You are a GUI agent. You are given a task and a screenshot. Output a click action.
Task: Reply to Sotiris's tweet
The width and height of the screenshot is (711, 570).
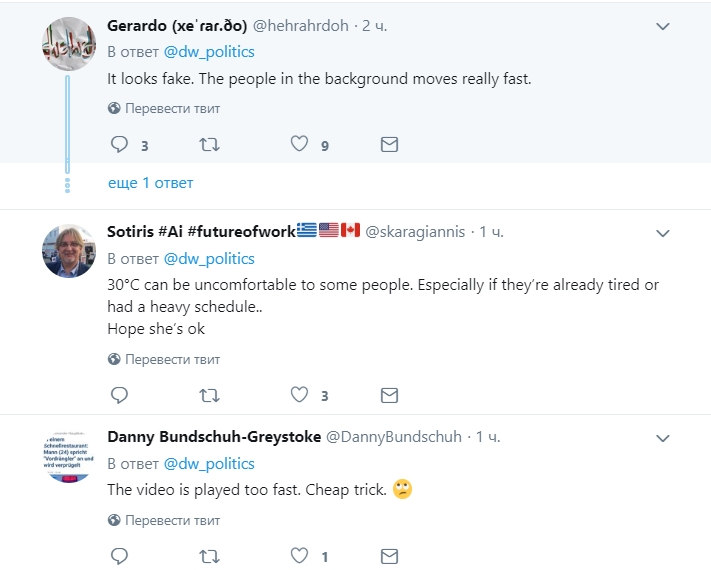point(119,396)
